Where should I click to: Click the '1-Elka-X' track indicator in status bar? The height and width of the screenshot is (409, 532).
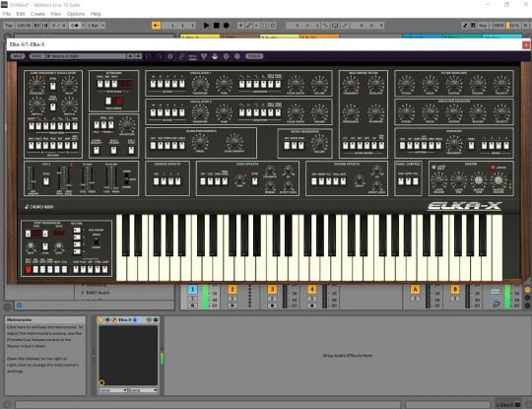tap(508, 405)
